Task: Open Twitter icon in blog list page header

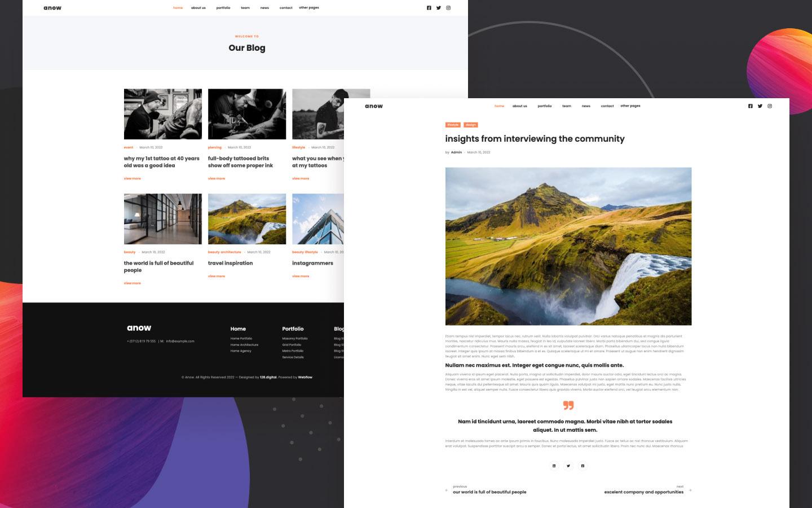Action: pyautogui.click(x=439, y=8)
